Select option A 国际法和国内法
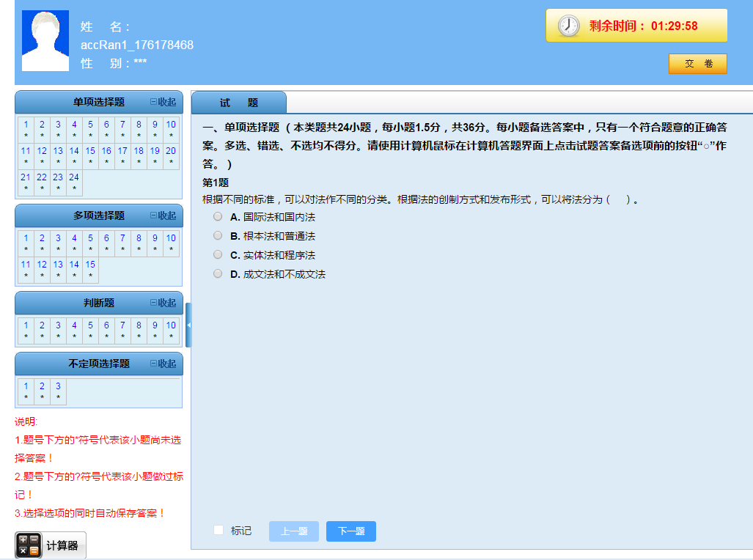This screenshot has height=560, width=753. [218, 217]
